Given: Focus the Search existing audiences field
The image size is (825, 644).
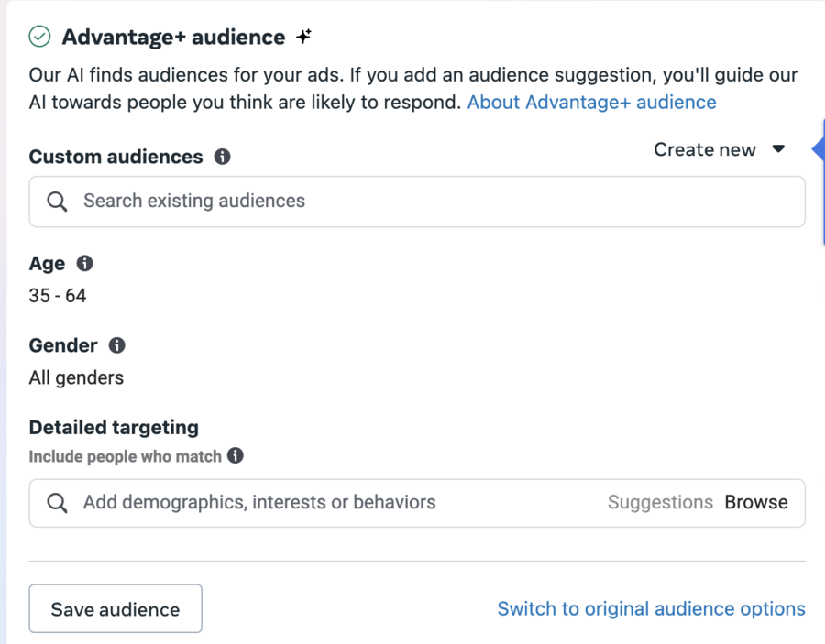Looking at the screenshot, I should tap(417, 202).
